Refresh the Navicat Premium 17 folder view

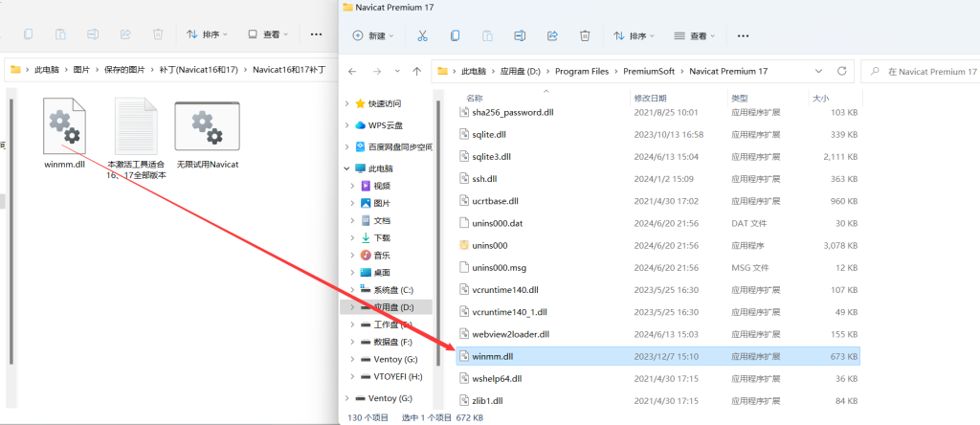[841, 72]
